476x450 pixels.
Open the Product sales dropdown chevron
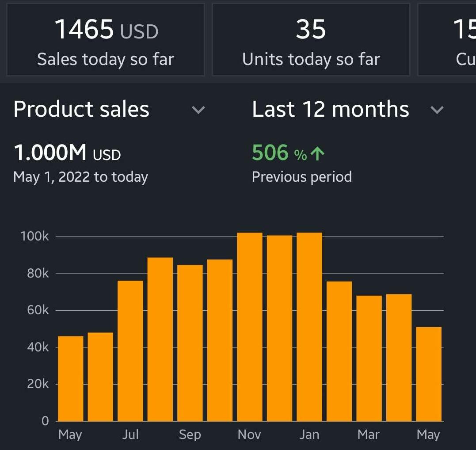(x=198, y=110)
